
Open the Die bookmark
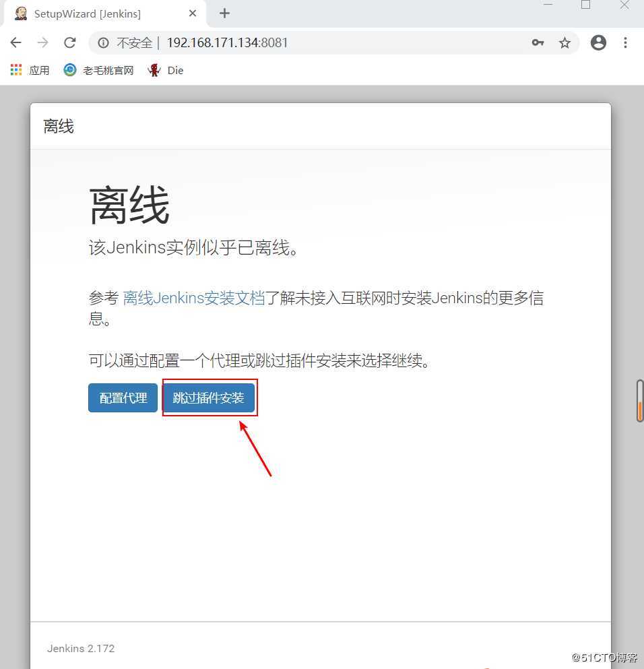[166, 70]
